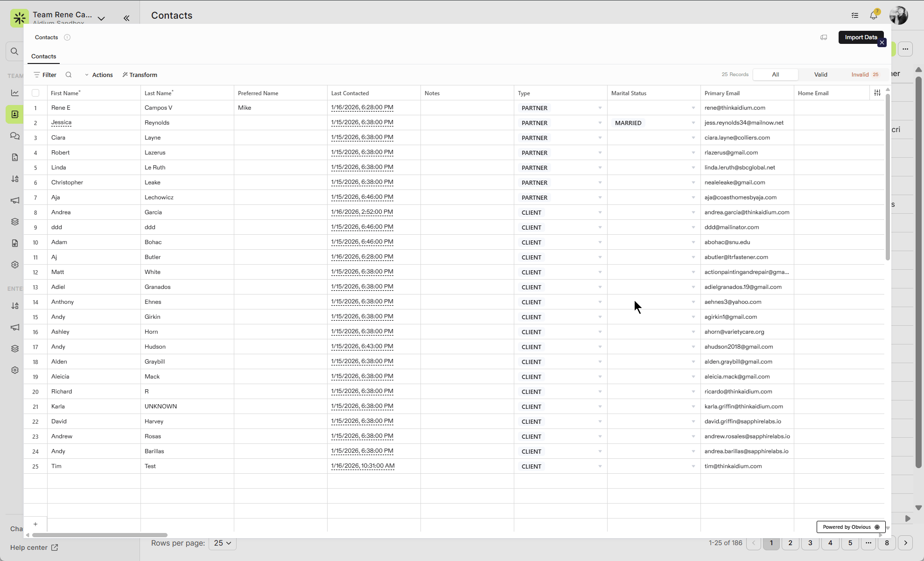Click the horizontal scrollbar under the table
924x561 pixels.
pos(100,535)
